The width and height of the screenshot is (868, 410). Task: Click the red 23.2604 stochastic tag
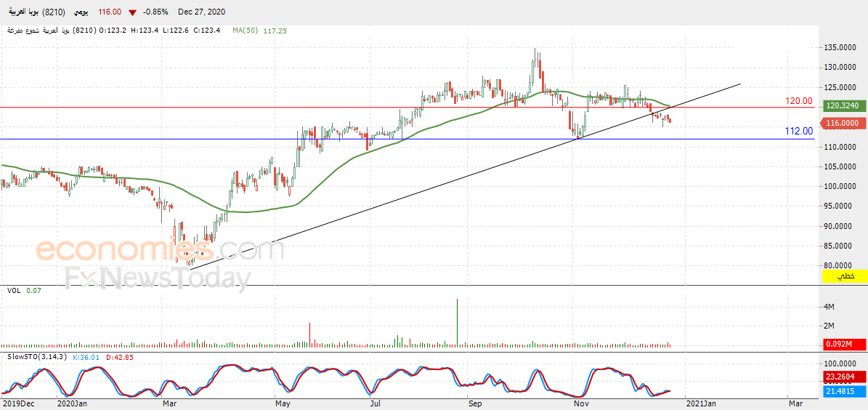pyautogui.click(x=845, y=377)
